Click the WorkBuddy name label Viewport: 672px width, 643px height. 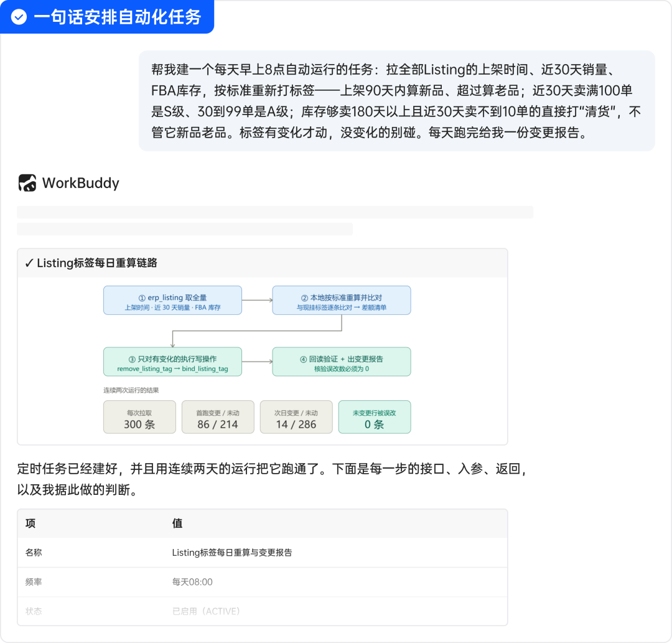pyautogui.click(x=80, y=183)
